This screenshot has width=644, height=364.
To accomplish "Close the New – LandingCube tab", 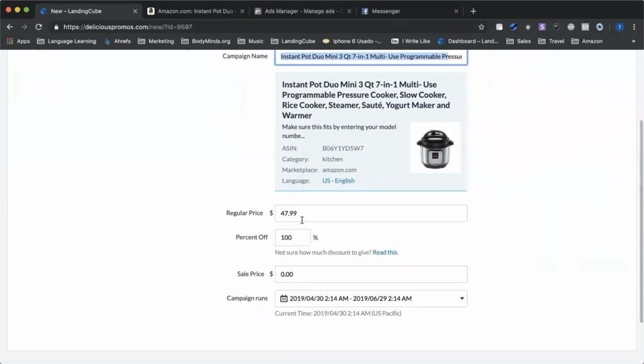I will [135, 11].
